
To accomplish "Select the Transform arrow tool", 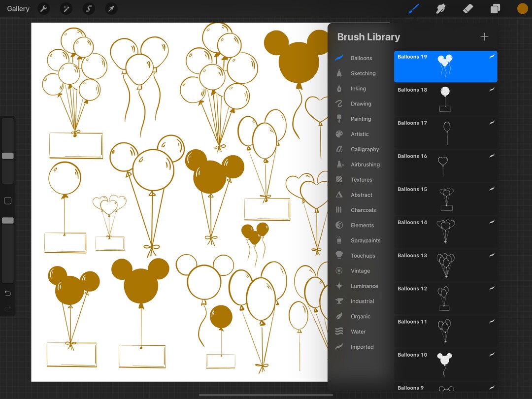I will pyautogui.click(x=111, y=8).
